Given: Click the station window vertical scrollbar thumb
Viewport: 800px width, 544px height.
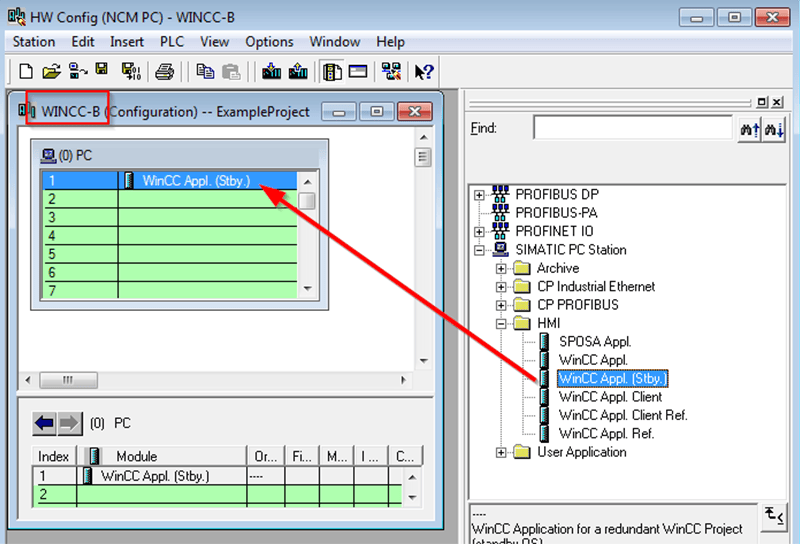Looking at the screenshot, I should [423, 157].
